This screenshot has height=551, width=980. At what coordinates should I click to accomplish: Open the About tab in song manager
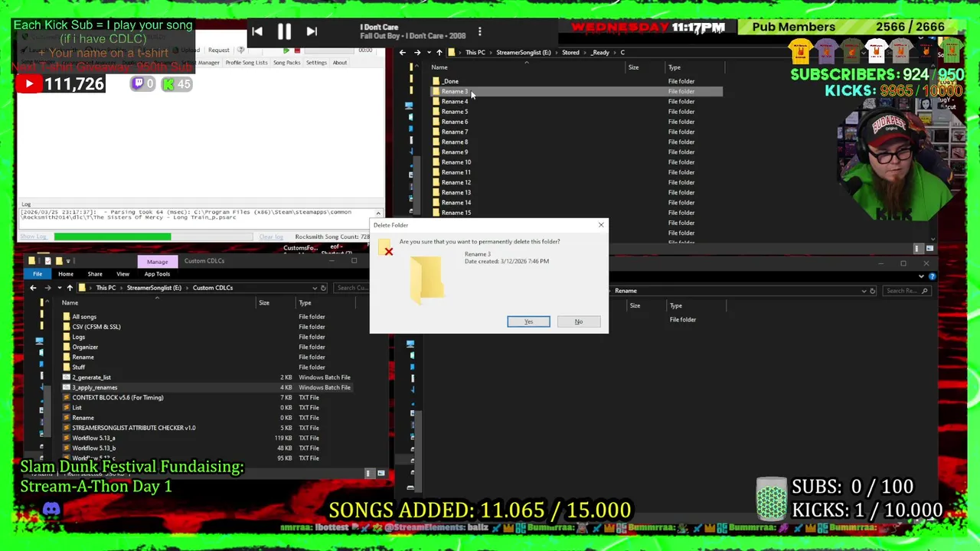(339, 63)
